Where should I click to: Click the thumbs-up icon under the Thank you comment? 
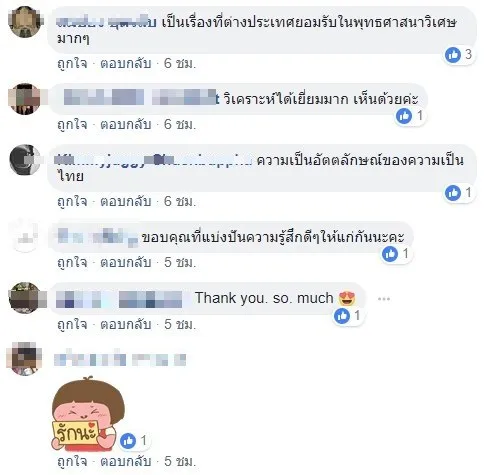[342, 315]
